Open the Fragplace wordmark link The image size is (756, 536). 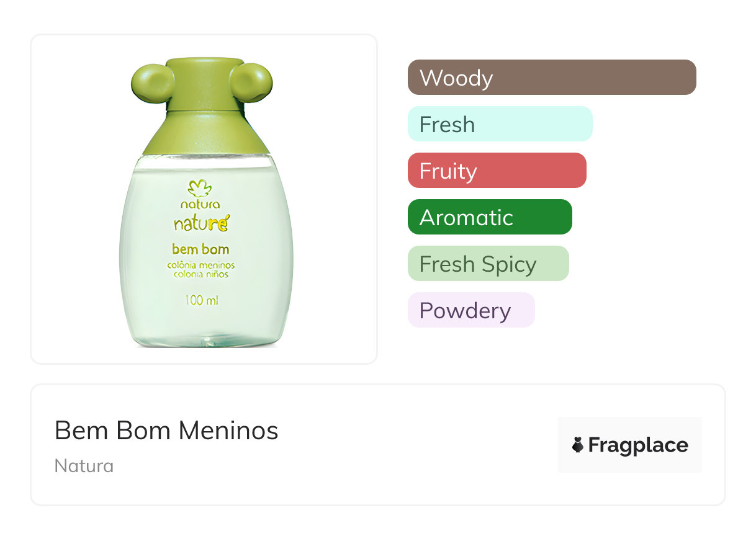637,445
